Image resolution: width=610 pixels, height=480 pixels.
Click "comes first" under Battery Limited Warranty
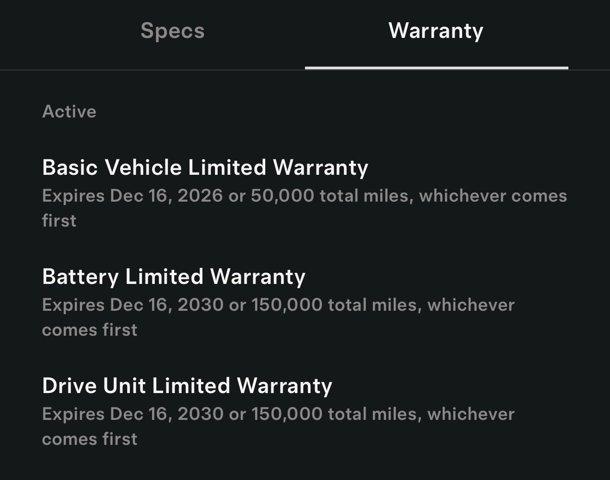(89, 329)
